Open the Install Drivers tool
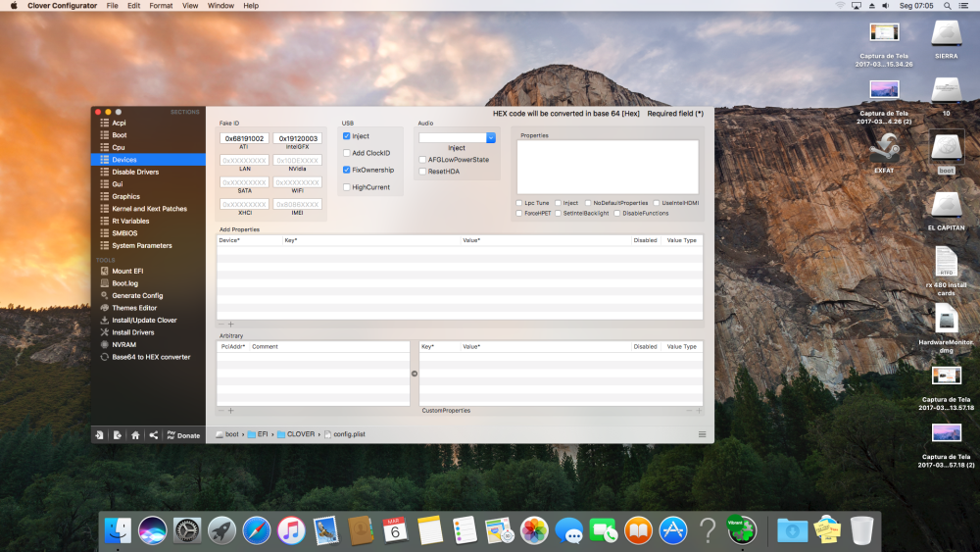 tap(132, 332)
